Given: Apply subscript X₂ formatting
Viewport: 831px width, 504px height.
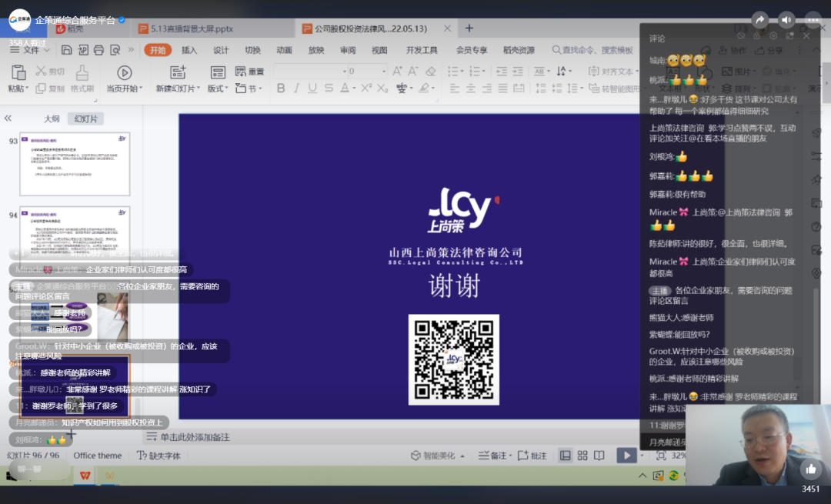Looking at the screenshot, I should 382,88.
